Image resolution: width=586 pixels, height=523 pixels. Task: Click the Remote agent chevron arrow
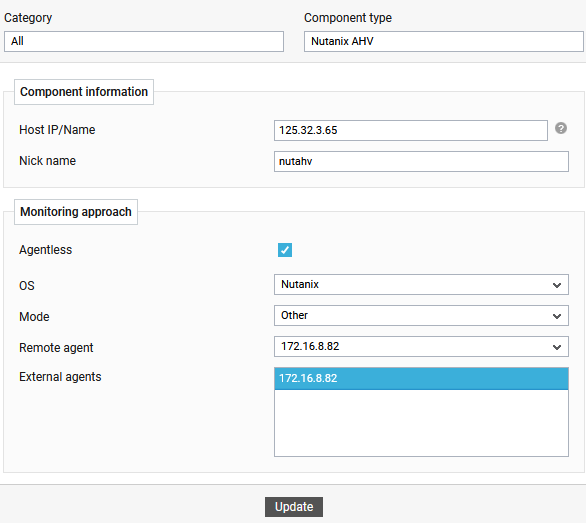coord(557,347)
